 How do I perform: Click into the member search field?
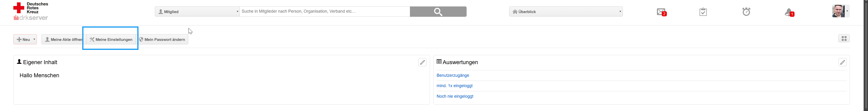[324, 11]
